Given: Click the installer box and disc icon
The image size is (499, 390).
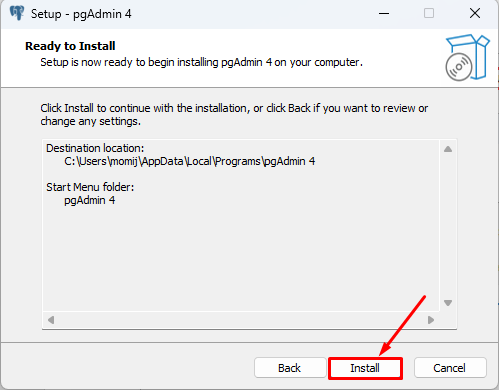Looking at the screenshot, I should (x=467, y=57).
